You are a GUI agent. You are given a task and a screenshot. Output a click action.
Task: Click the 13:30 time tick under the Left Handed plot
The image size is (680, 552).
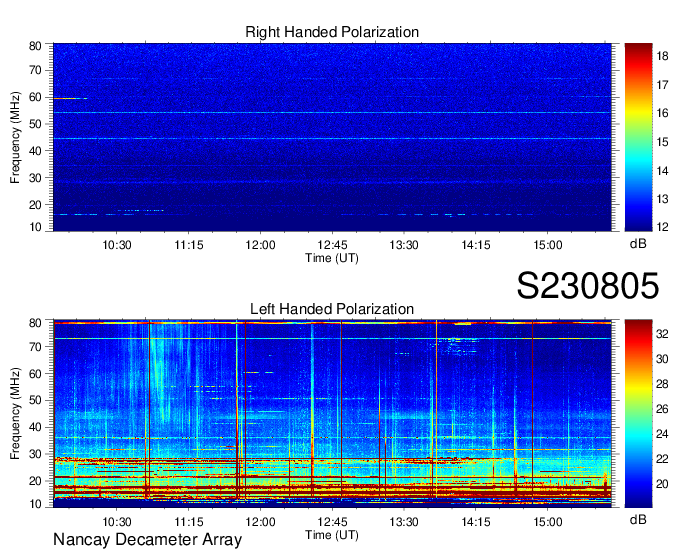coord(404,522)
